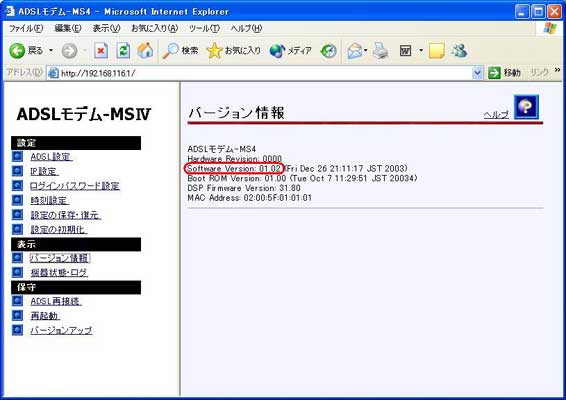Click the Refresh page icon

click(123, 51)
